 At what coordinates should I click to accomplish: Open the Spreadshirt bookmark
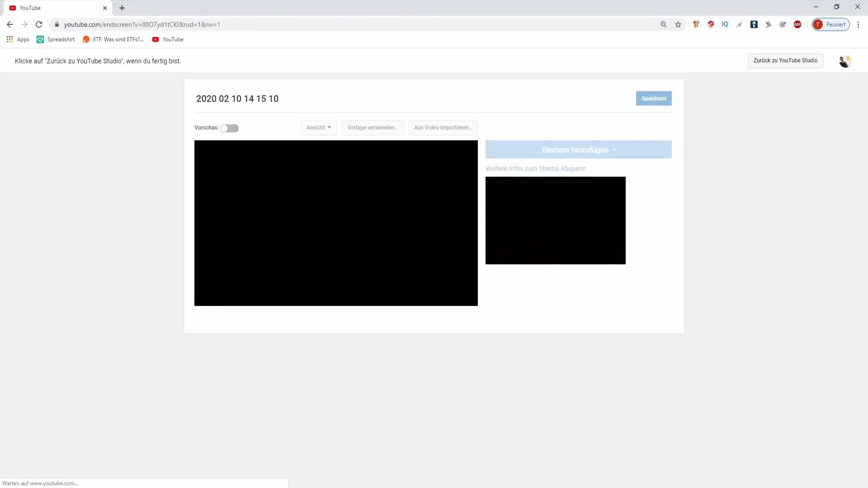pyautogui.click(x=56, y=39)
